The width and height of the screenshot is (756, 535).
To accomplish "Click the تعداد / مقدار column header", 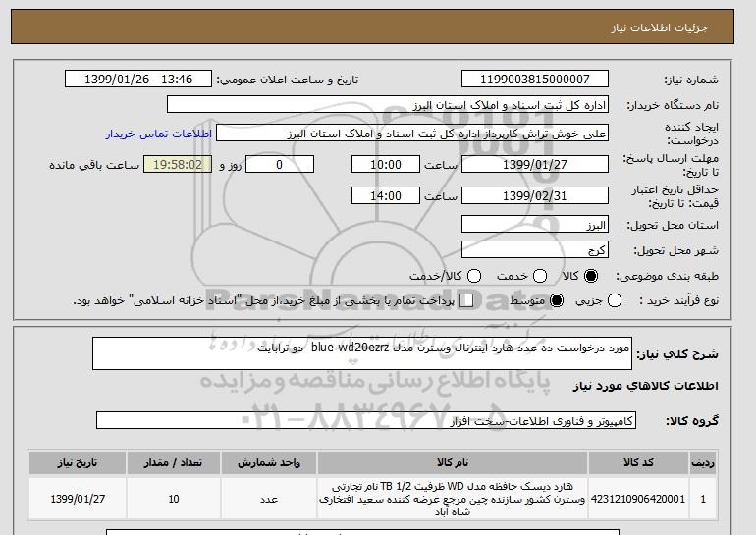I will (174, 462).
